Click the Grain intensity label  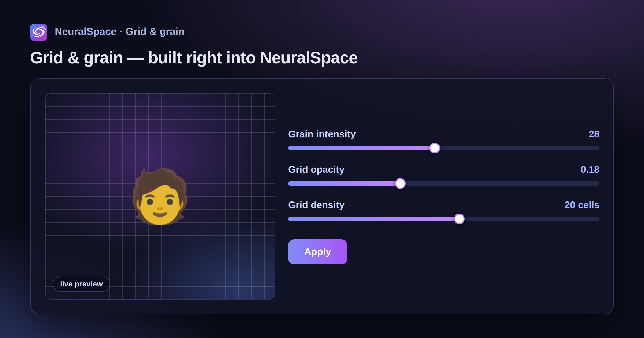[x=322, y=134]
